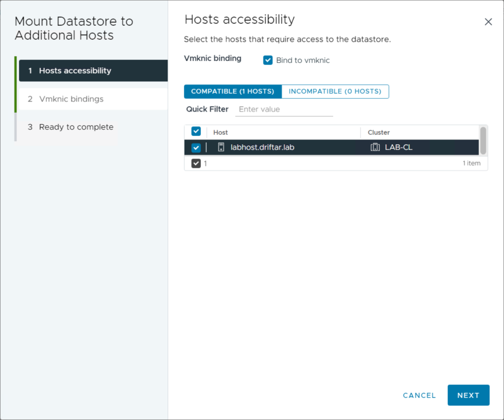Focus the Quick Filter input field
The width and height of the screenshot is (504, 420).
(284, 110)
